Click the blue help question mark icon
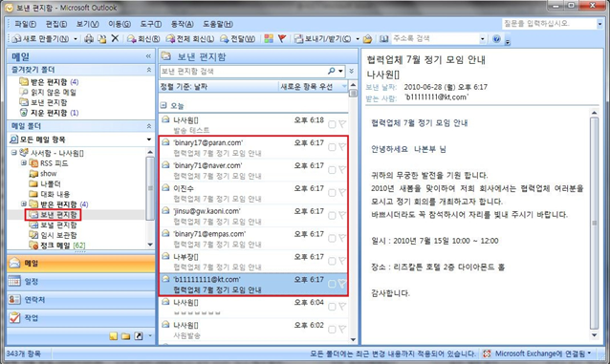The height and width of the screenshot is (364, 610). (496, 38)
